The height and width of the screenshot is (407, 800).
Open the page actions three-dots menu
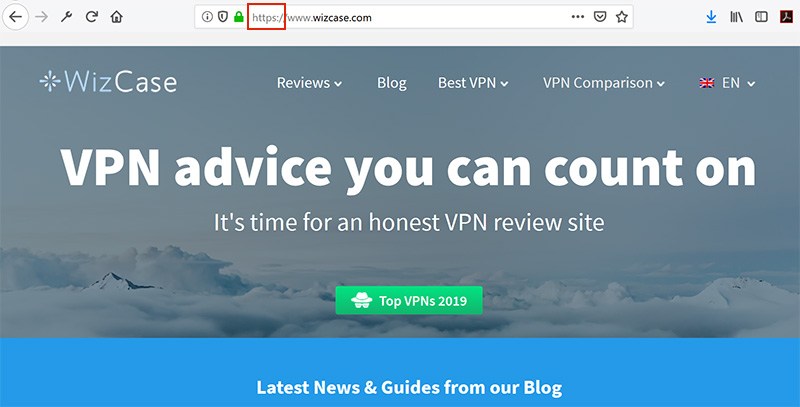(x=578, y=17)
